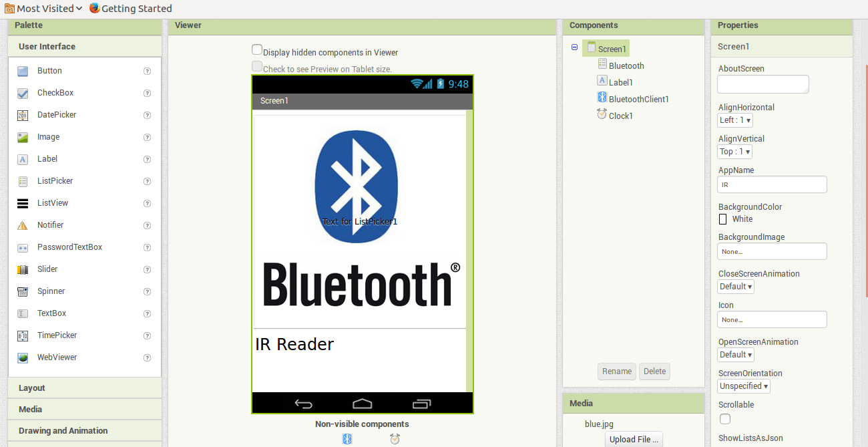Open the AlignHorizontal dropdown
Screen dimensions: 868x447
pos(735,120)
